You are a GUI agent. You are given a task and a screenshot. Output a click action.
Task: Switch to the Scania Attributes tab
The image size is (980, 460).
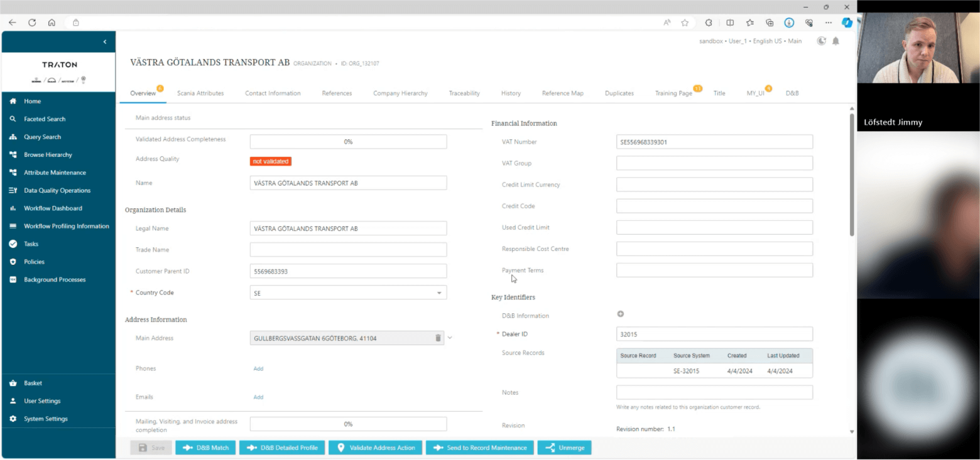coord(200,94)
